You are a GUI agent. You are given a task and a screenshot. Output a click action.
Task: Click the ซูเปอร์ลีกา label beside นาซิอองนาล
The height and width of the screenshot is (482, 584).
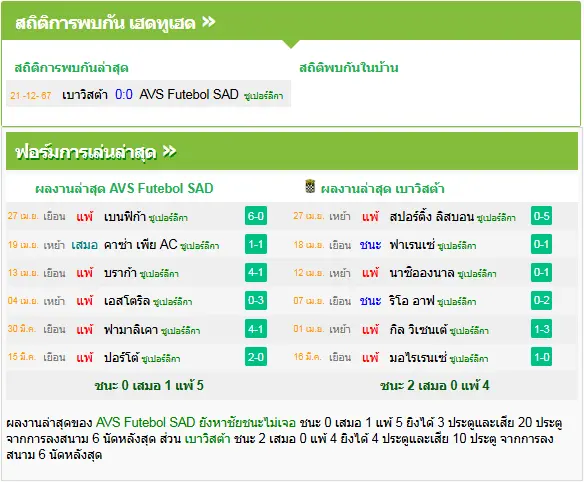click(x=477, y=274)
